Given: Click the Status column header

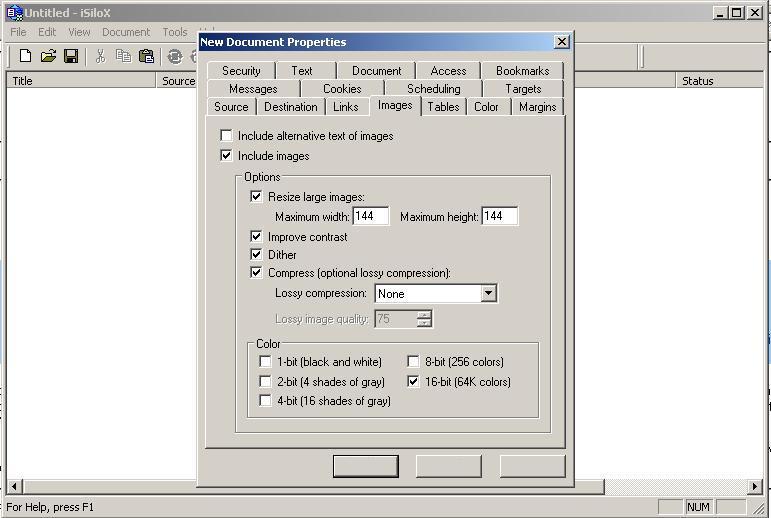Looking at the screenshot, I should pos(720,81).
